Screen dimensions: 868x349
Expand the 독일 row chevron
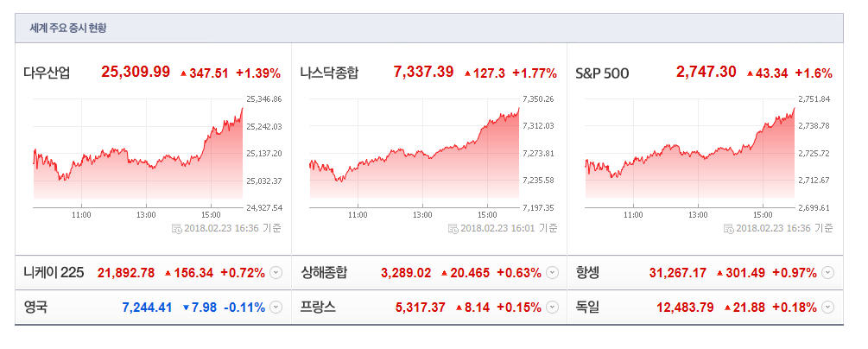[x=827, y=307]
